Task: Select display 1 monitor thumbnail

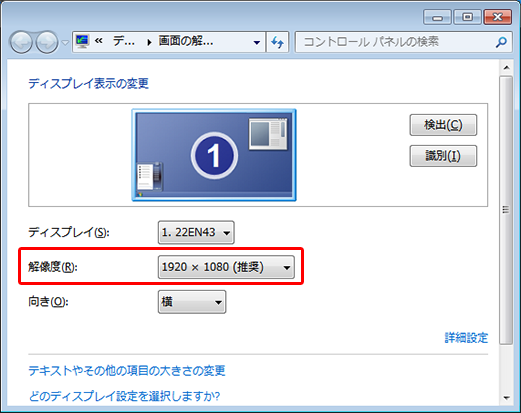Action: 214,155
